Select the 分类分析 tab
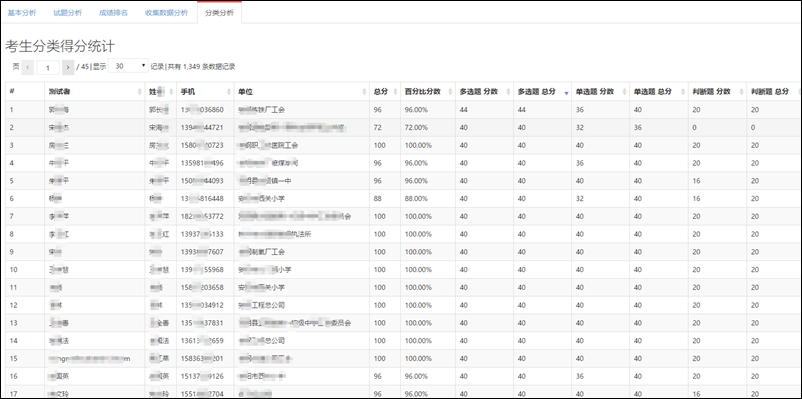 click(219, 13)
